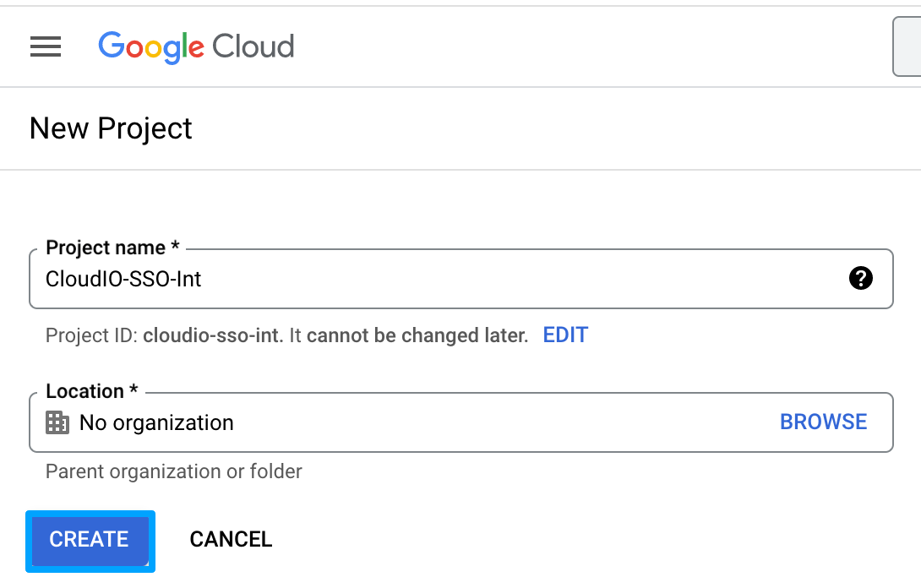Click the Parent organization or folder hint
921x588 pixels.
(x=174, y=471)
